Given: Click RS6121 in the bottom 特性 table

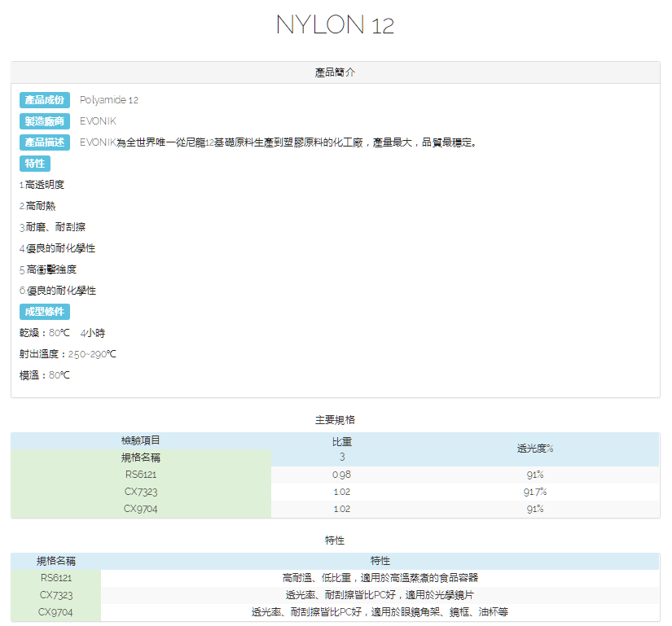Looking at the screenshot, I should click(x=55, y=578).
